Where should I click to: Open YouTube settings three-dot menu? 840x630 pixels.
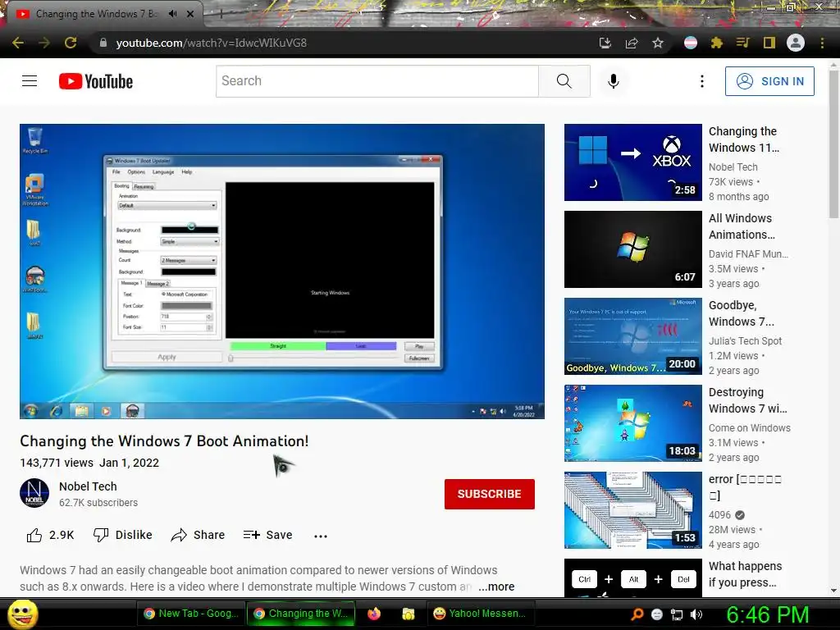(x=702, y=81)
